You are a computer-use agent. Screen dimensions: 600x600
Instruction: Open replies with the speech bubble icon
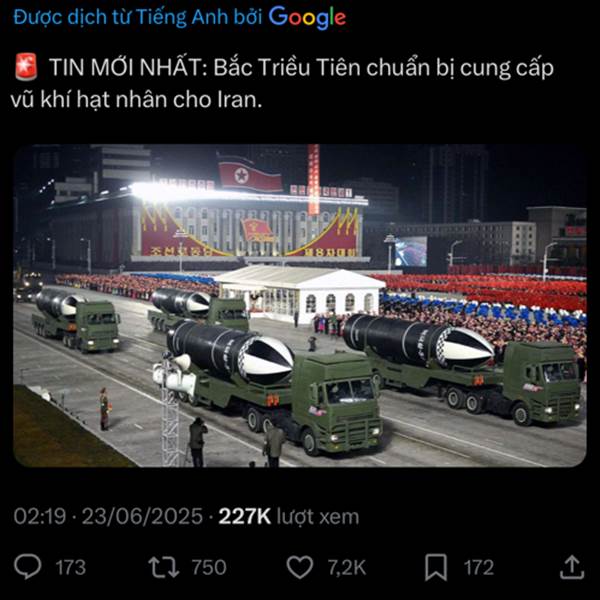[x=28, y=567]
